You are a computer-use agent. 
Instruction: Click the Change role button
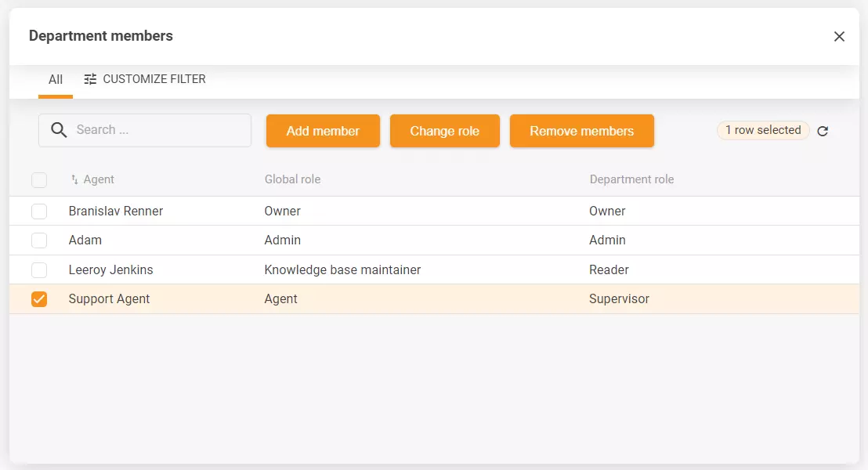(444, 131)
